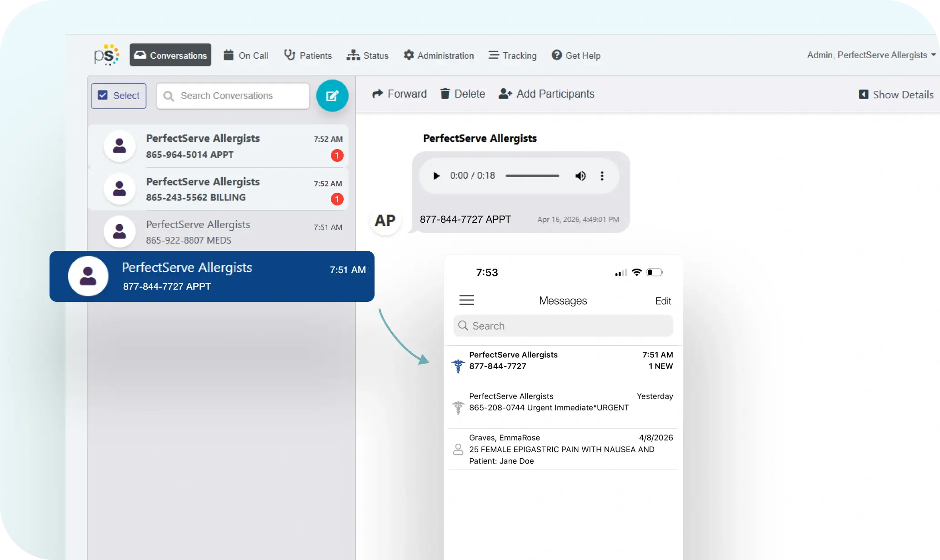Screen dimensions: 940x560
Task: Click the Administration gear icon
Action: [409, 55]
